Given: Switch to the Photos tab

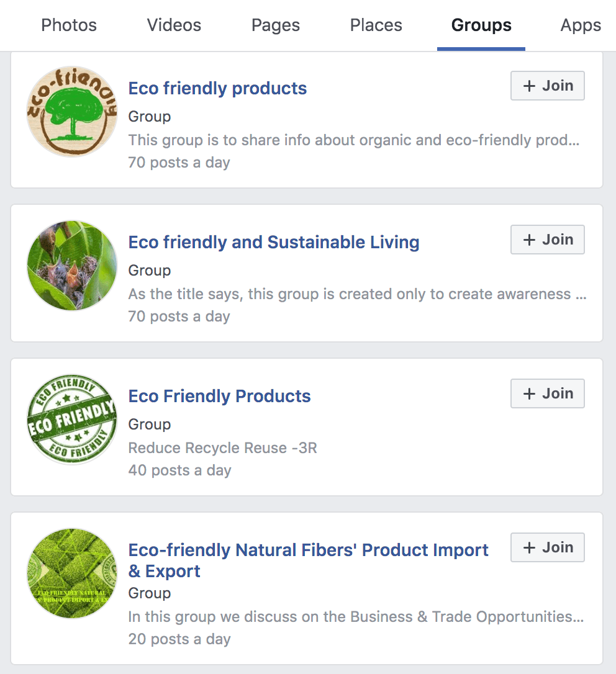Looking at the screenshot, I should pyautogui.click(x=69, y=25).
